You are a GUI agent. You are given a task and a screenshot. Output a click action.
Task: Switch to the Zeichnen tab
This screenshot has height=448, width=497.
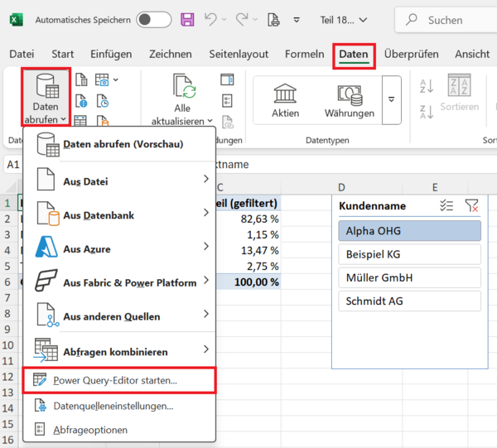click(170, 54)
